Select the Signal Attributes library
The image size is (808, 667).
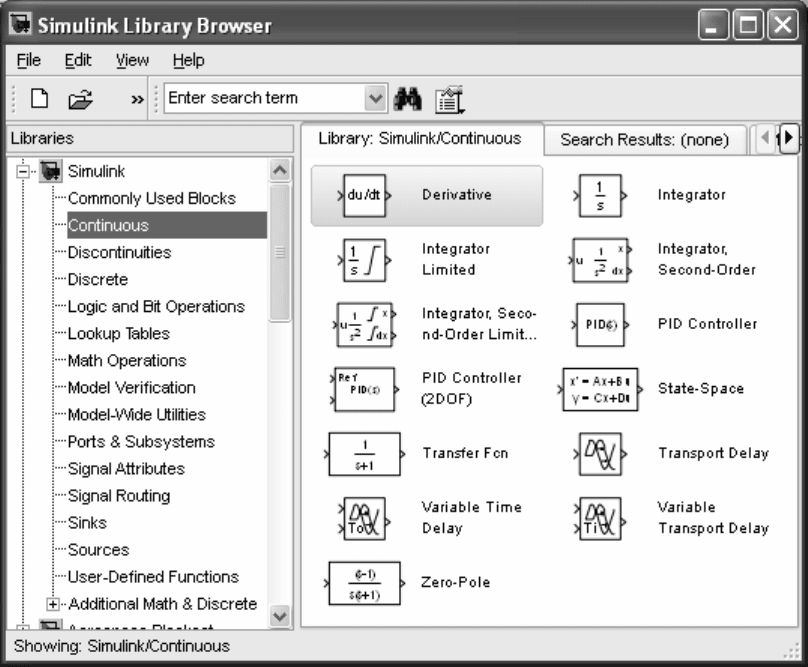[x=126, y=469]
